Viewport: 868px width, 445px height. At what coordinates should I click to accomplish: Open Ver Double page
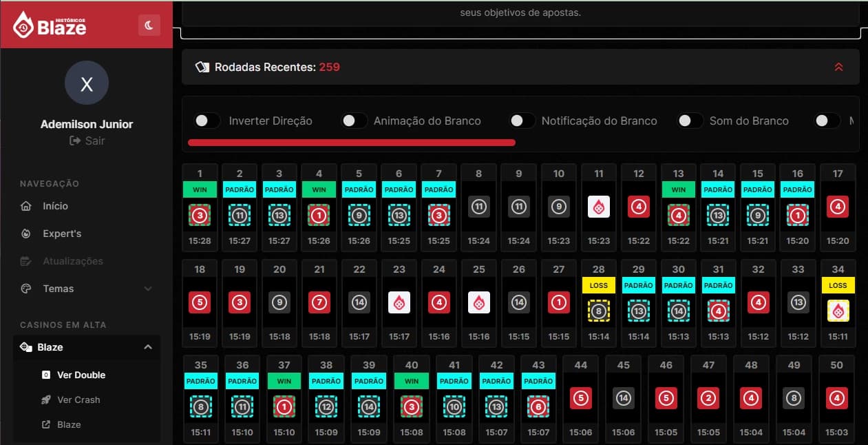point(81,375)
